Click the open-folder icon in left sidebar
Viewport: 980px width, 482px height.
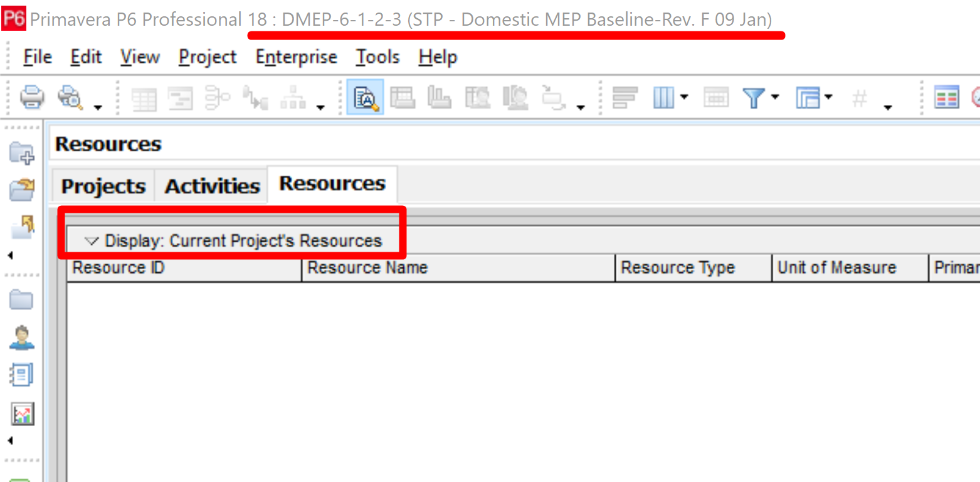click(22, 190)
